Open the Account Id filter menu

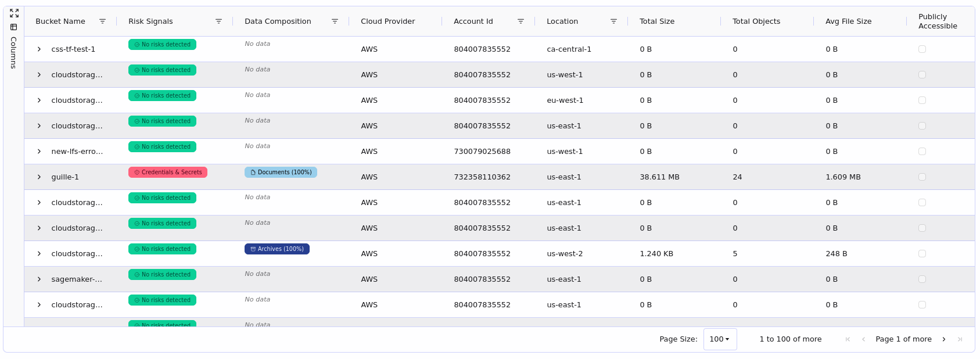point(520,21)
